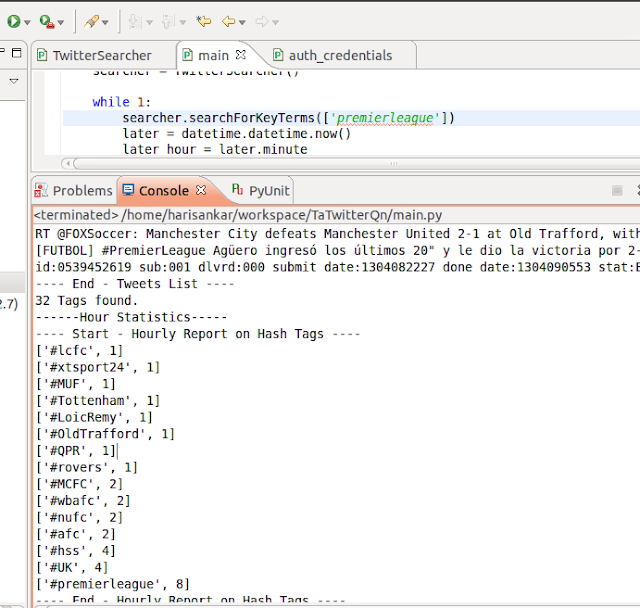Open the Problems view tab
This screenshot has width=640, height=608.
(x=73, y=191)
